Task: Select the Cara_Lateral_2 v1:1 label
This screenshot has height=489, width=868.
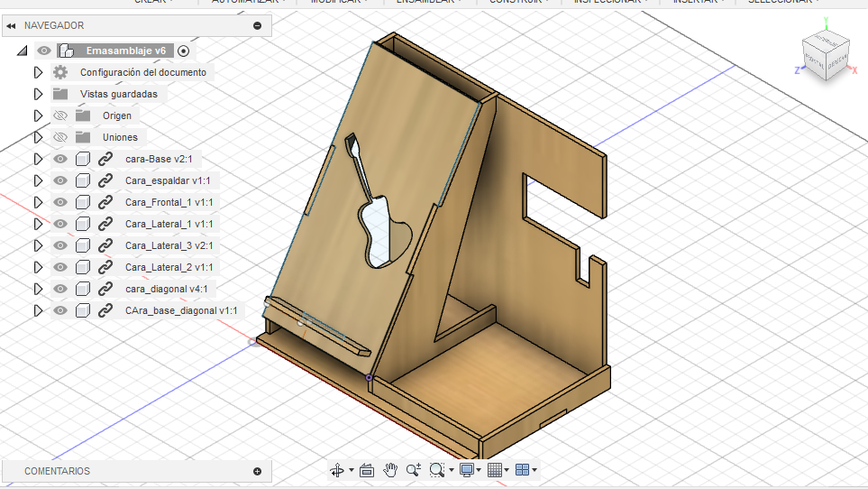Action: pos(169,267)
